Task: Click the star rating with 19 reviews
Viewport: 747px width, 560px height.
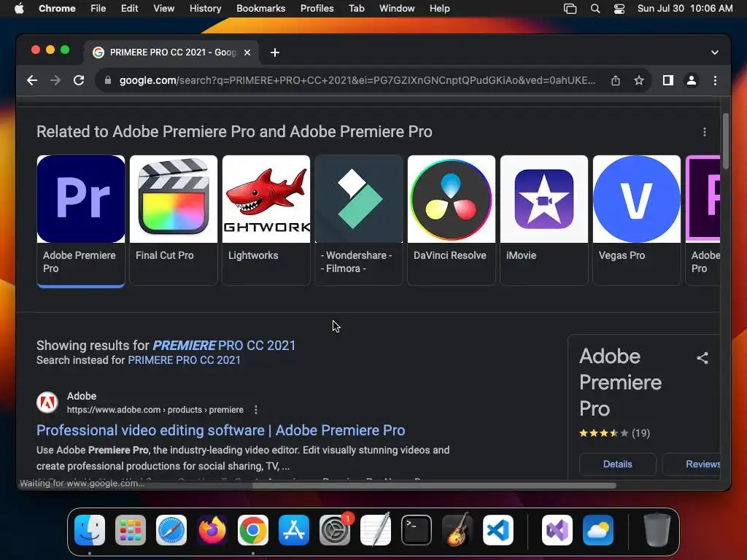Action: [x=614, y=433]
